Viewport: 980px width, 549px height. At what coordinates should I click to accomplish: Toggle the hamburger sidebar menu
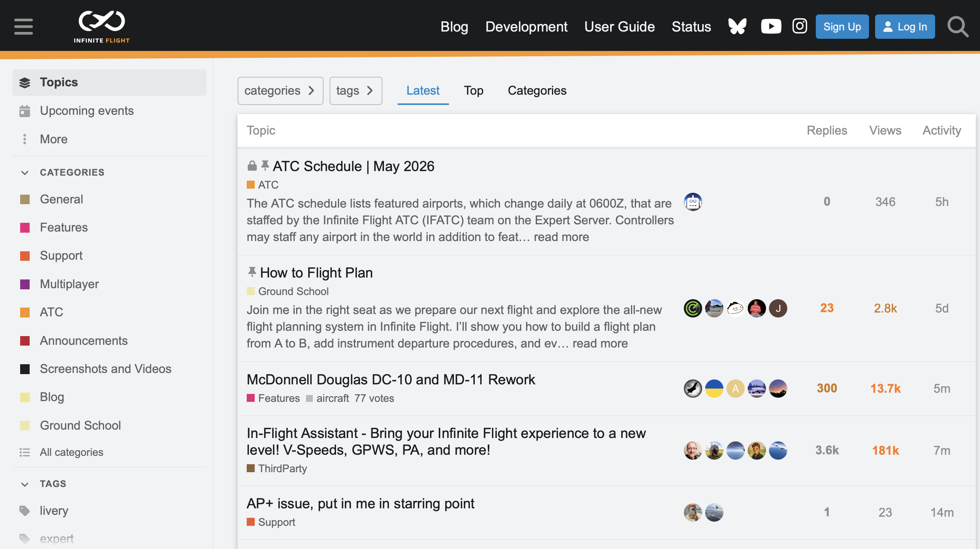click(23, 26)
